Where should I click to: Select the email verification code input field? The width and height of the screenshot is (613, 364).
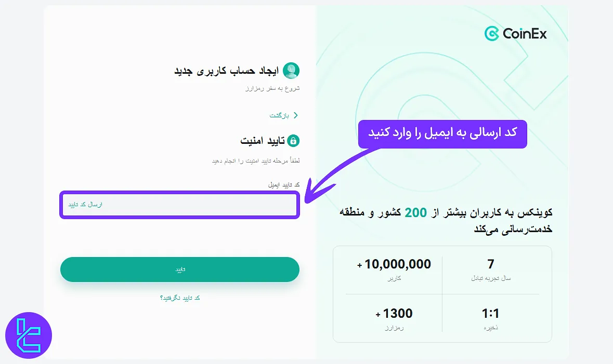(x=179, y=205)
